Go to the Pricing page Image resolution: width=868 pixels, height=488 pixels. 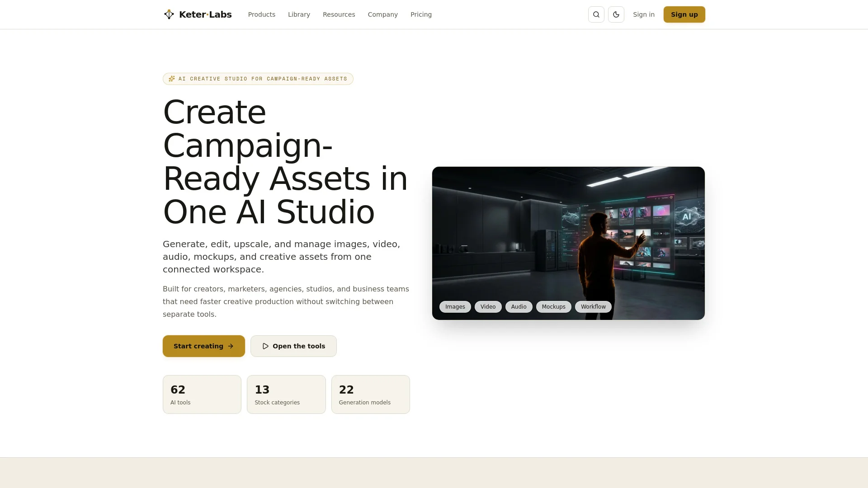[x=421, y=14]
